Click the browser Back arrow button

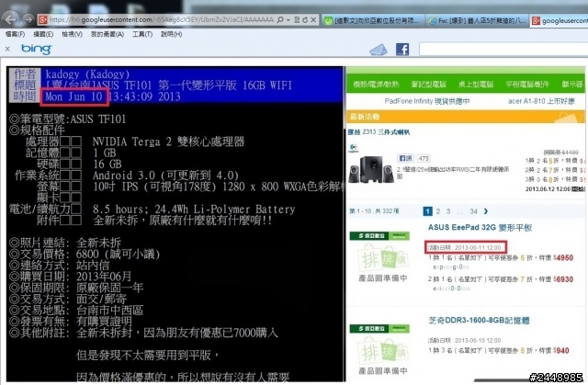pyautogui.click(x=10, y=18)
